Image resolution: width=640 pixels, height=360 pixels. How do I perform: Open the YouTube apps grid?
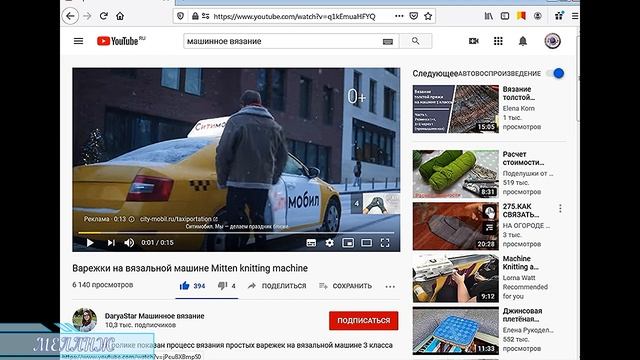[x=498, y=41]
